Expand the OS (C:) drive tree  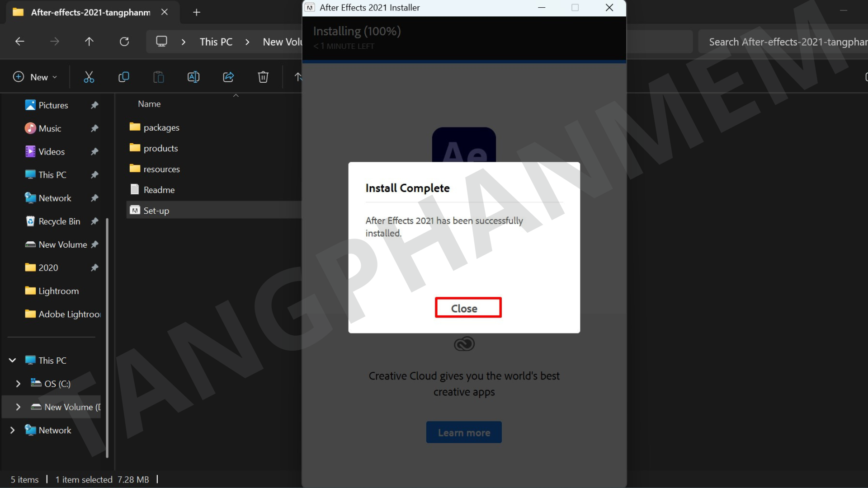(18, 384)
